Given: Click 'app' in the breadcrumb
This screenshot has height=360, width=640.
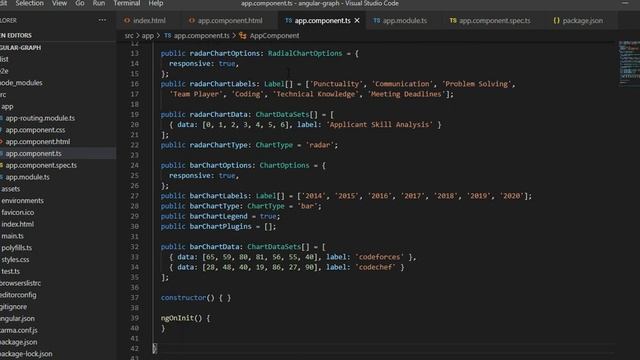Looking at the screenshot, I should [x=148, y=36].
